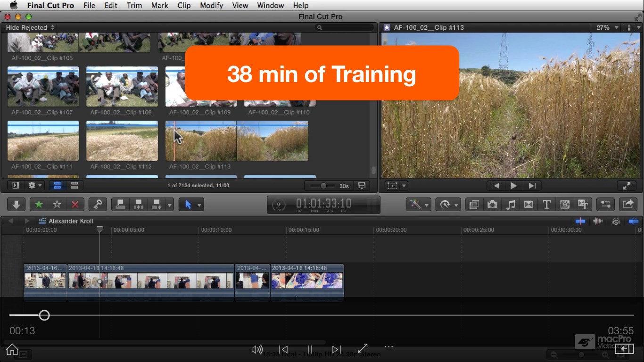Viewport: 644px width, 362px height.
Task: Select thumbnail AF-100_02__Clip #108
Action: [122, 87]
